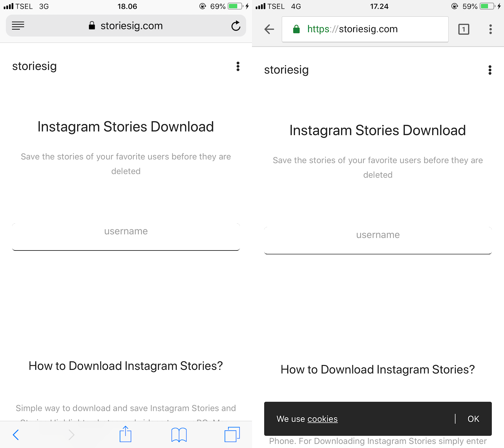This screenshot has width=504, height=448.
Task: Tap the TSEL 4G carrier label
Action: pyautogui.click(x=284, y=7)
